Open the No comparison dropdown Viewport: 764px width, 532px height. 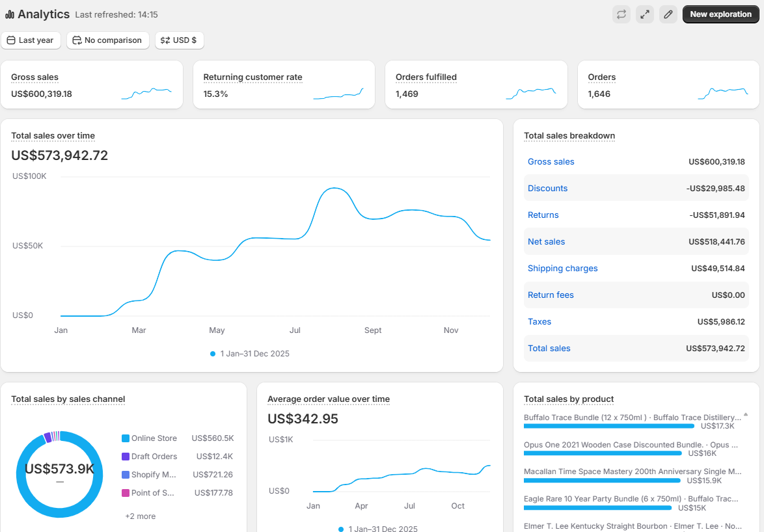pos(108,40)
